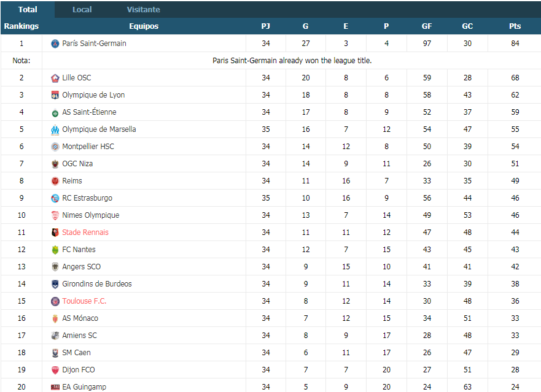
Task: Click the EA Guingamp team icon
Action: [55, 387]
